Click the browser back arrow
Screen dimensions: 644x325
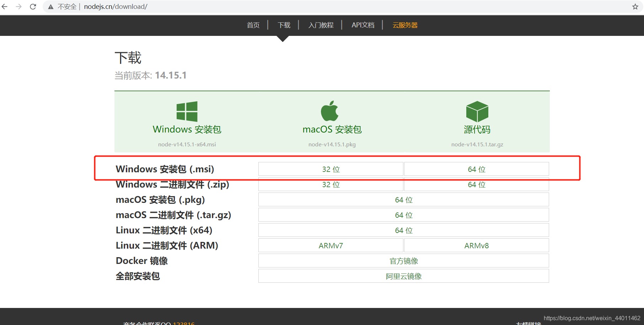5,7
